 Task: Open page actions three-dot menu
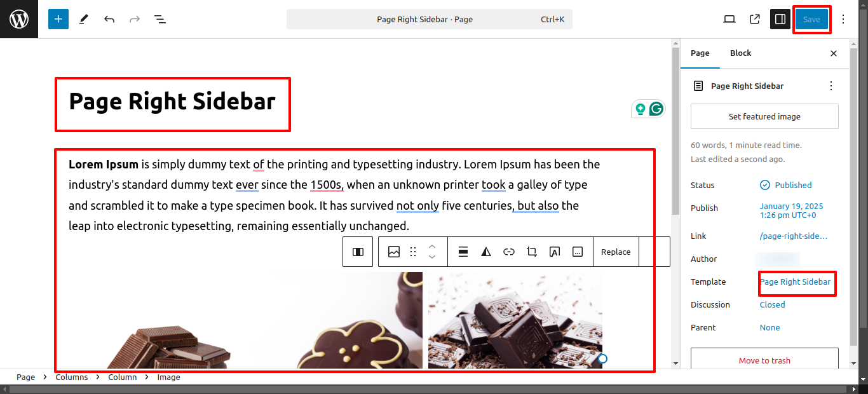click(831, 86)
